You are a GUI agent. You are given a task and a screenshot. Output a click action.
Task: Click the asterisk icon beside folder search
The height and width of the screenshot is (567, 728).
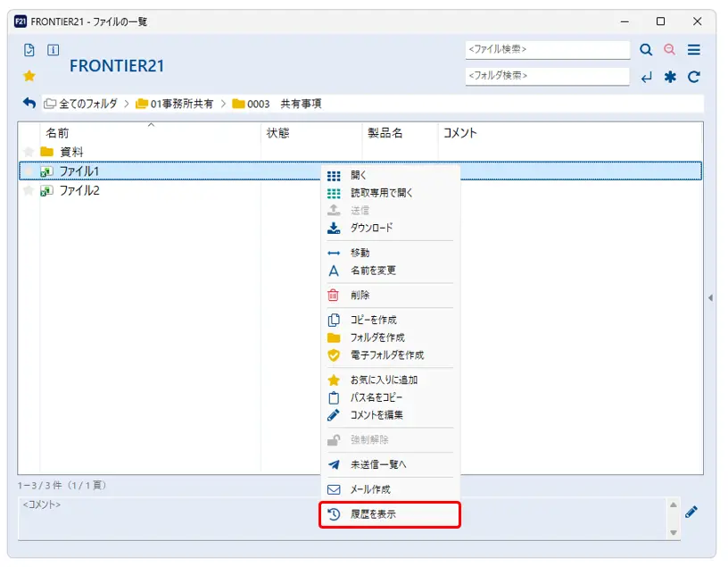[x=670, y=77]
